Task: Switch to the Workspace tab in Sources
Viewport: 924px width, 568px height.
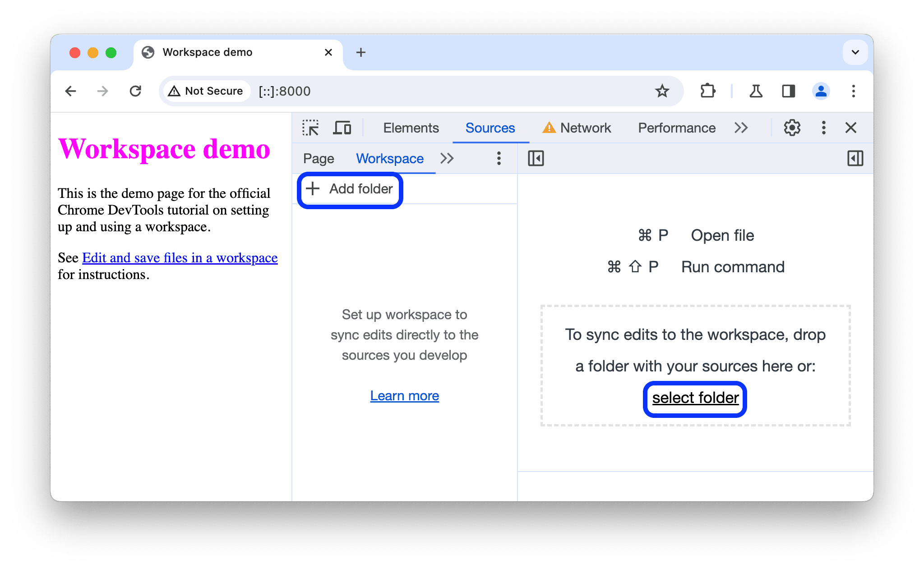Action: tap(389, 158)
